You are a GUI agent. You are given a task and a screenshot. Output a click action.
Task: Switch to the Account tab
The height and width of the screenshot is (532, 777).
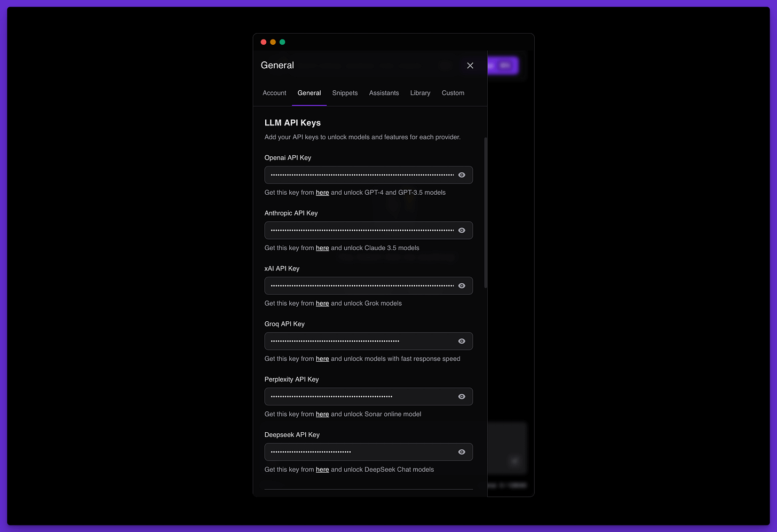tap(274, 93)
